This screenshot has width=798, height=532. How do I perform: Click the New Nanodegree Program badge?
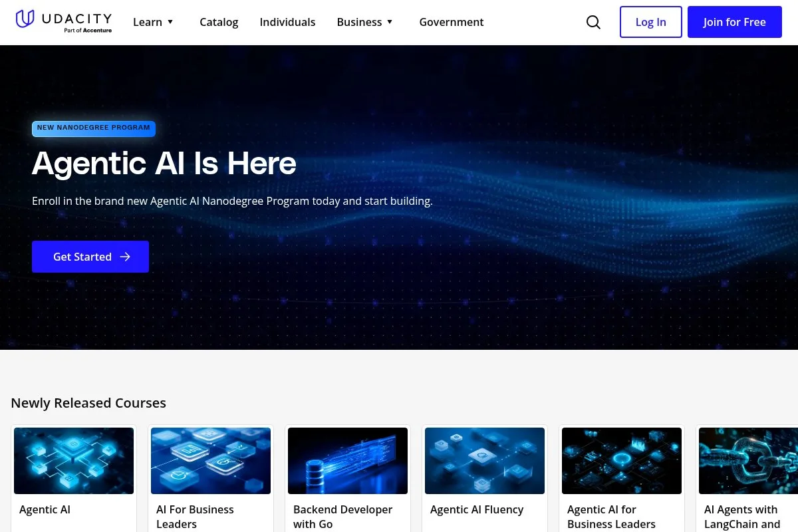point(94,128)
